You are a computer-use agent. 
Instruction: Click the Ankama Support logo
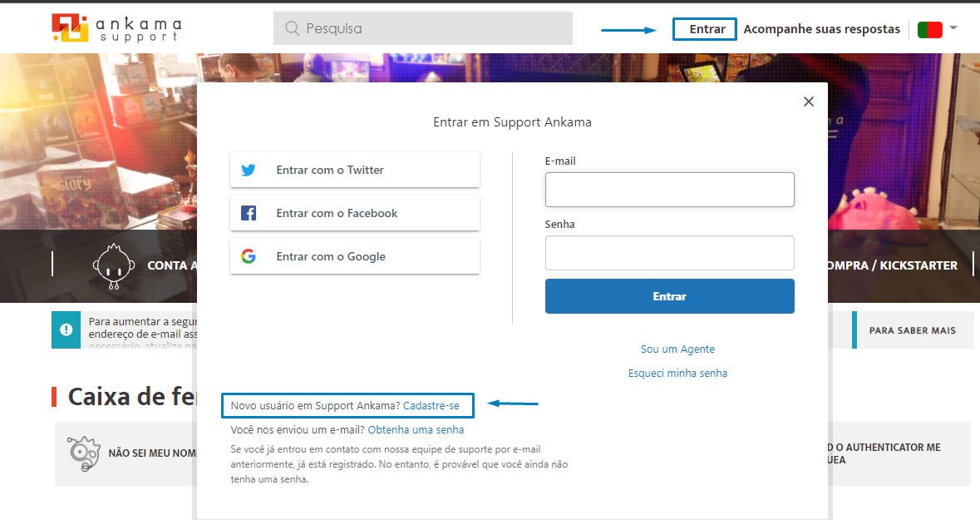coord(117,28)
